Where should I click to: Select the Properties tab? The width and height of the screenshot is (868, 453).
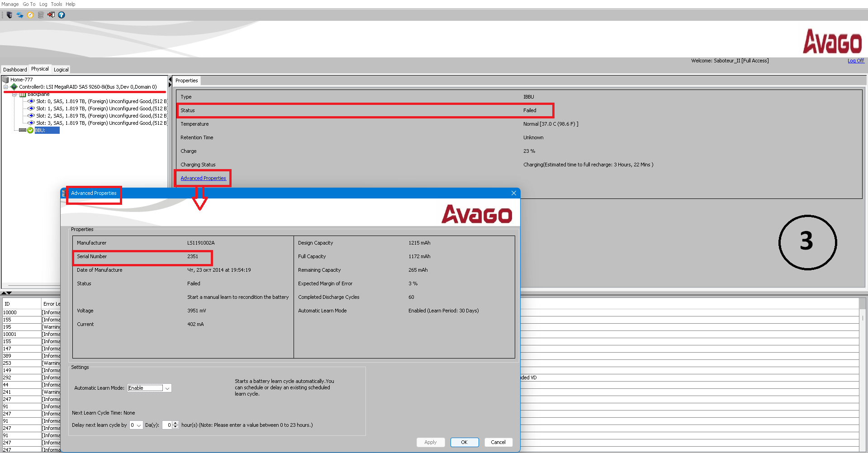tap(187, 80)
